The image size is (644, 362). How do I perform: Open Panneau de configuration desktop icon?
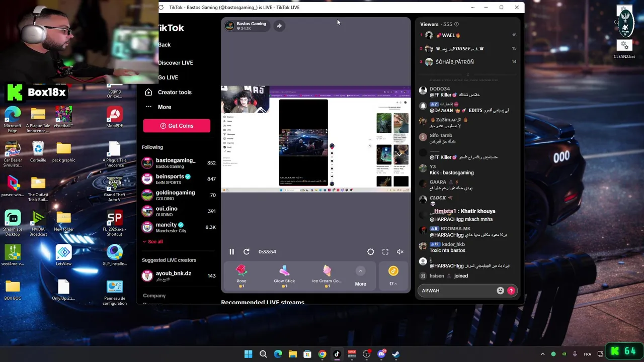[115, 293]
